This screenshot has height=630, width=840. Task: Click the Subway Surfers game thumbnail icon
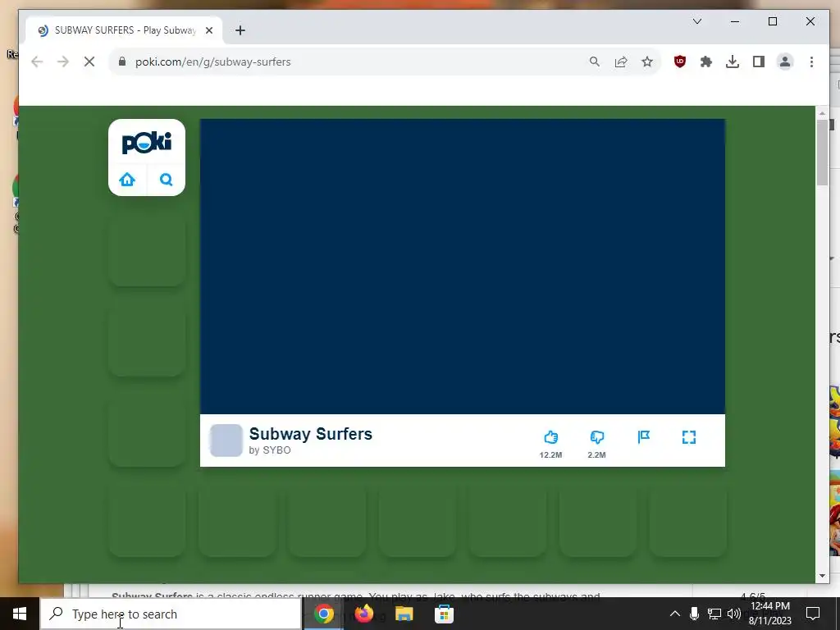click(x=226, y=441)
